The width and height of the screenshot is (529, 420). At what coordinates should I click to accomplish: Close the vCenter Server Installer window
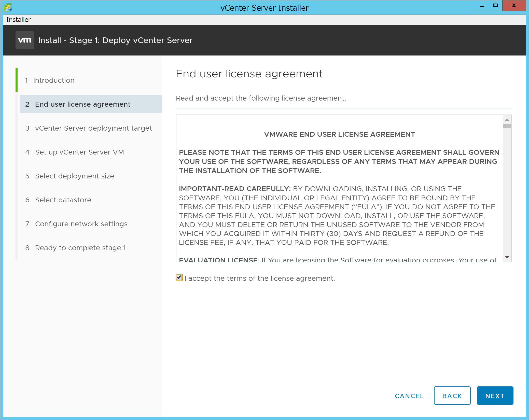(514, 6)
